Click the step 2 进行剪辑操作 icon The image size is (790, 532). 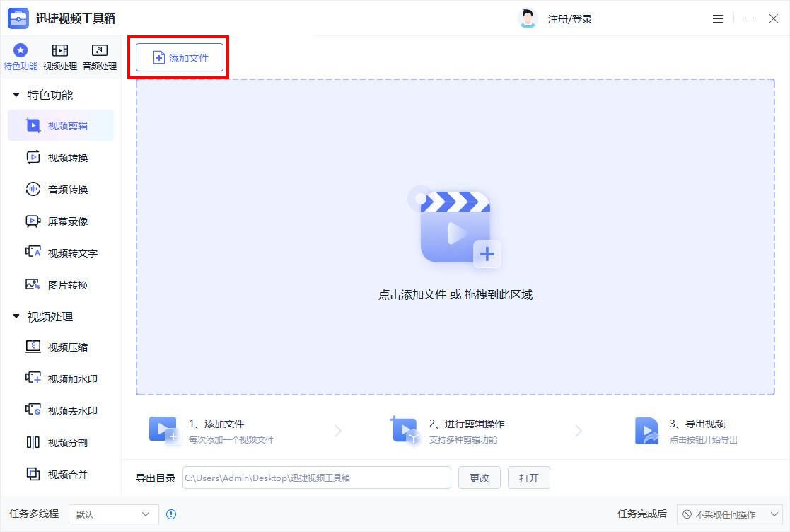(x=404, y=430)
